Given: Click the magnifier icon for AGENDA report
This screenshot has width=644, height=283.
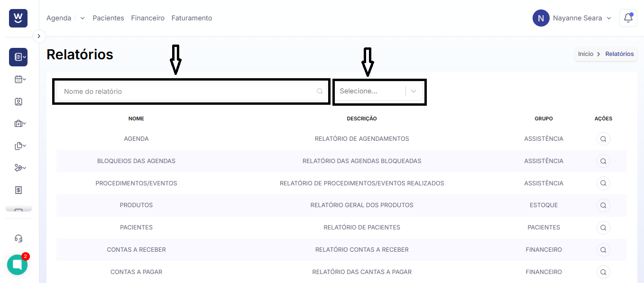Looking at the screenshot, I should coord(603,139).
